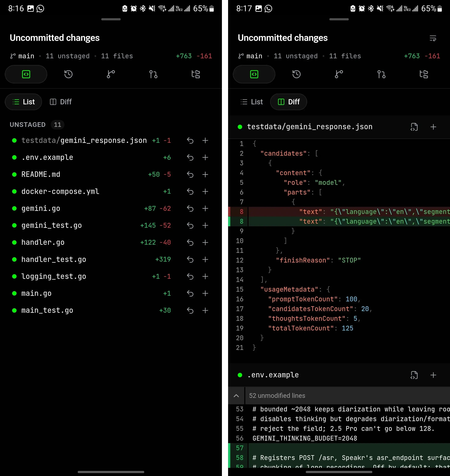Expand the 52 unmodified lines
This screenshot has width=450, height=476.
coord(236,396)
